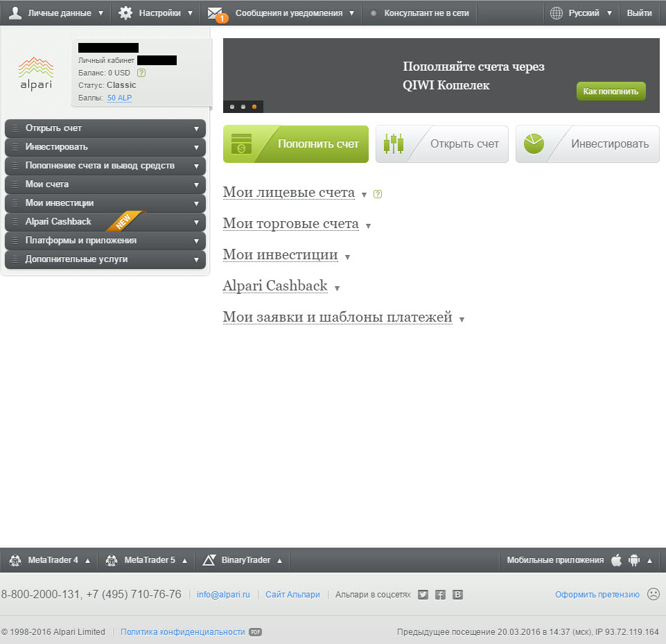This screenshot has width=666, height=644.
Task: Click the Оформить претензию link
Action: 597,595
